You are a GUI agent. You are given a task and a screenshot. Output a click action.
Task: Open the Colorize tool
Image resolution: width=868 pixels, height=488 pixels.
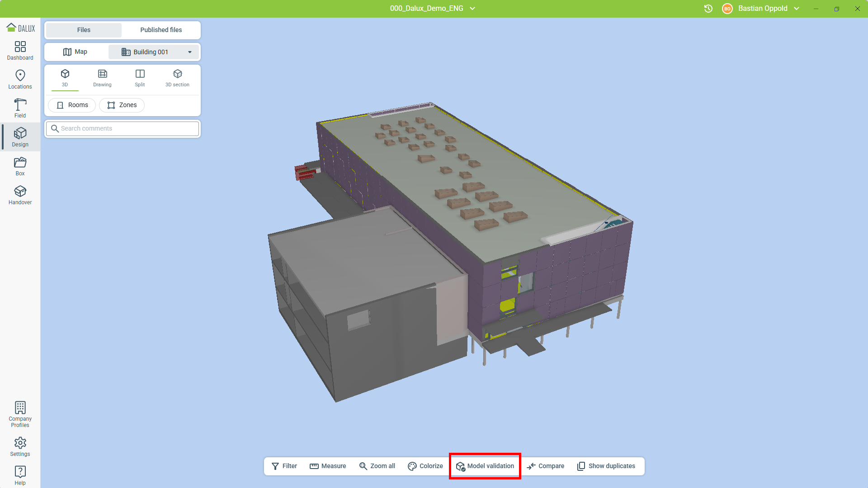[x=425, y=466]
